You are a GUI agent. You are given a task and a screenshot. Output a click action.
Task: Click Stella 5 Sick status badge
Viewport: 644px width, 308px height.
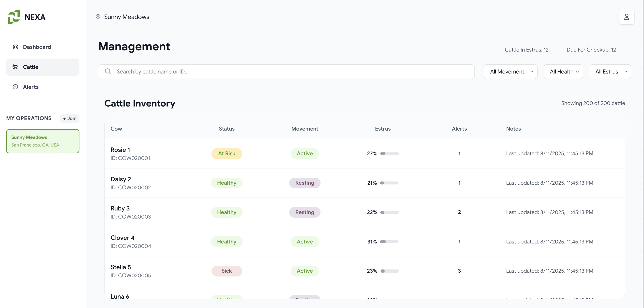click(227, 271)
